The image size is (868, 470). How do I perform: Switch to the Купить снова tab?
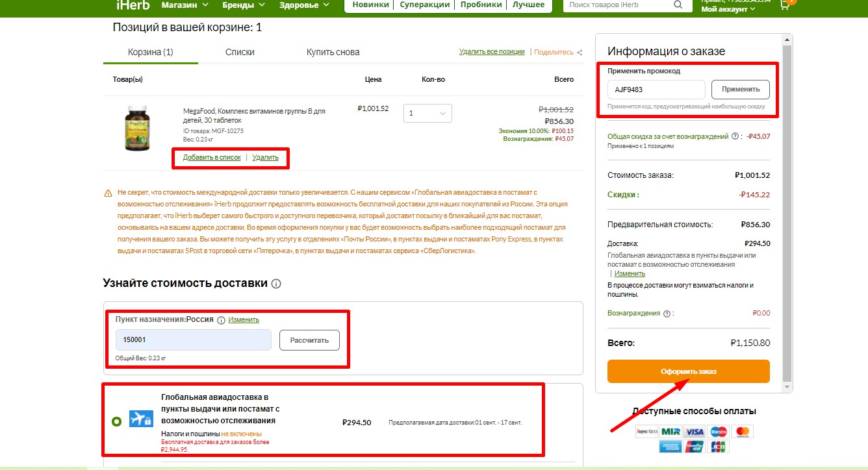tap(333, 52)
